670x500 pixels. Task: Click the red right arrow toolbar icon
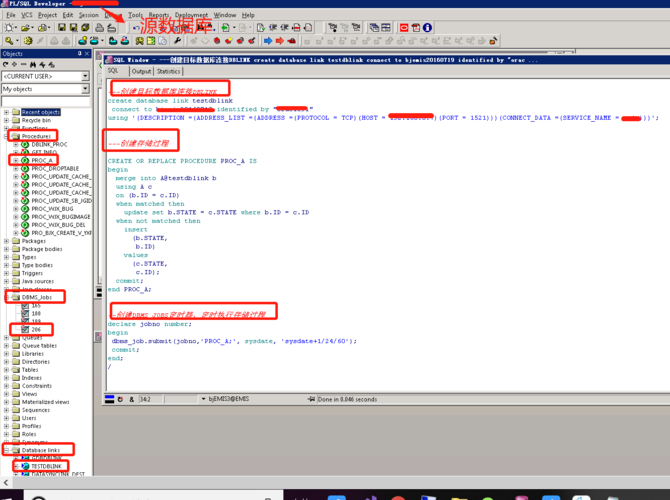pos(279,41)
